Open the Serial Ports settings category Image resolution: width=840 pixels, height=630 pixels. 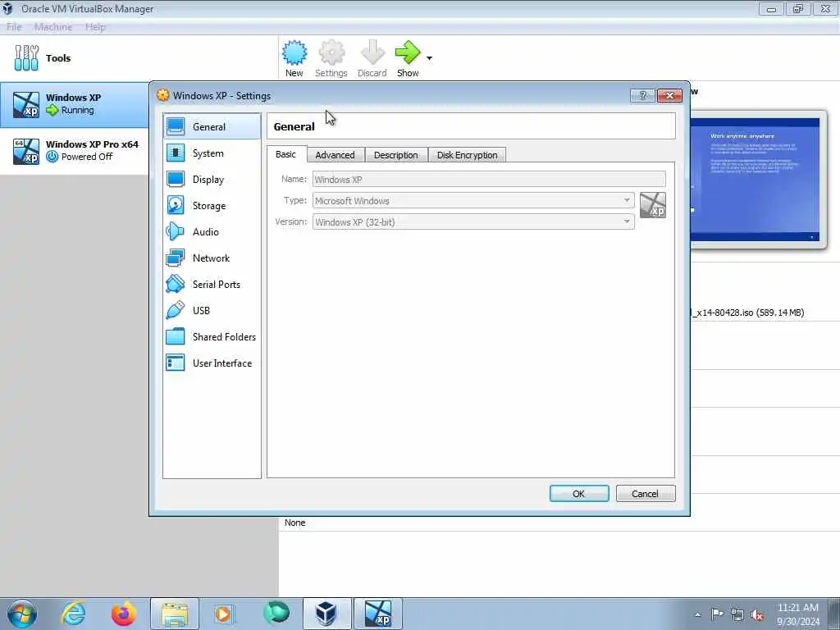click(212, 285)
